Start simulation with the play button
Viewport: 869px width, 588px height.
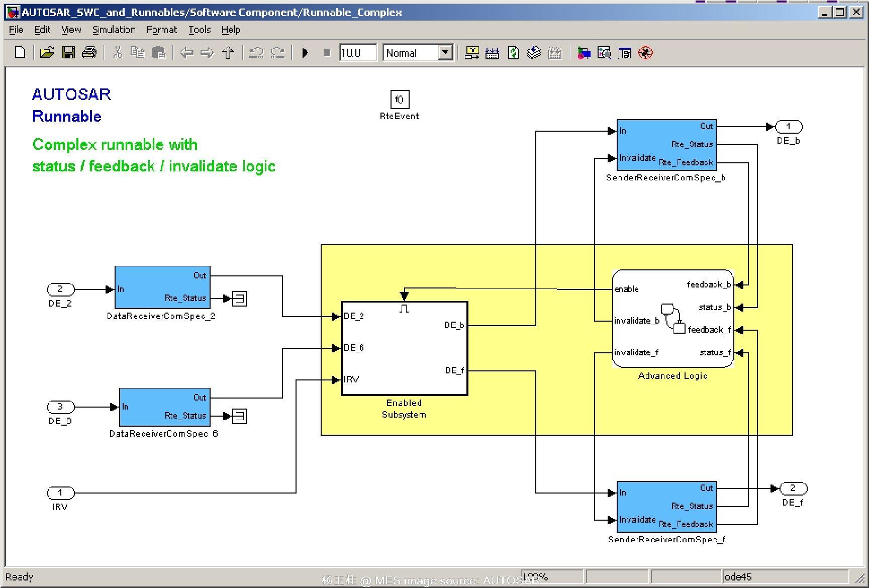coord(305,52)
